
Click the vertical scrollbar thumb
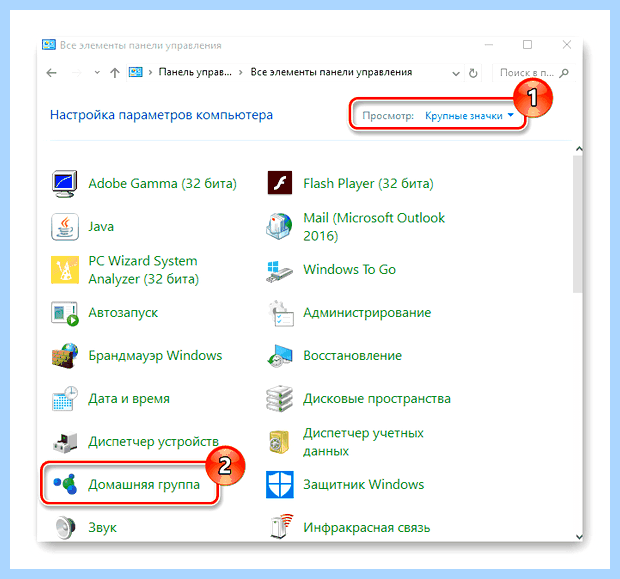tap(577, 224)
